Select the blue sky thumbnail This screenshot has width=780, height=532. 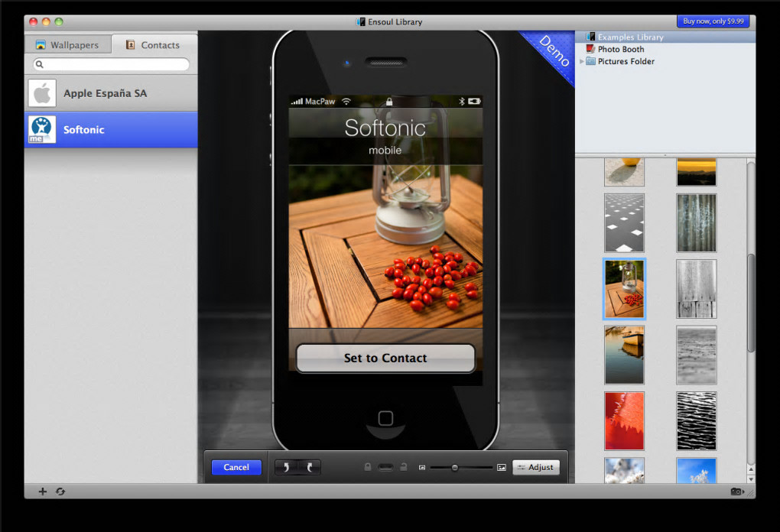pyautogui.click(x=697, y=470)
